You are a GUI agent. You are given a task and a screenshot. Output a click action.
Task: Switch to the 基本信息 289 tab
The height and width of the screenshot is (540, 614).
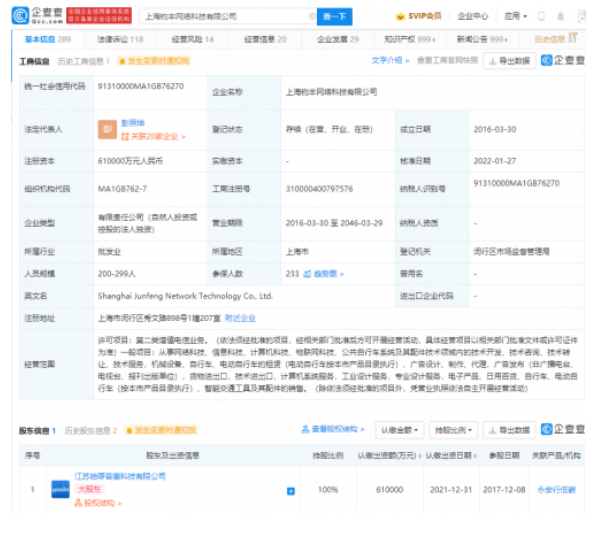point(48,40)
